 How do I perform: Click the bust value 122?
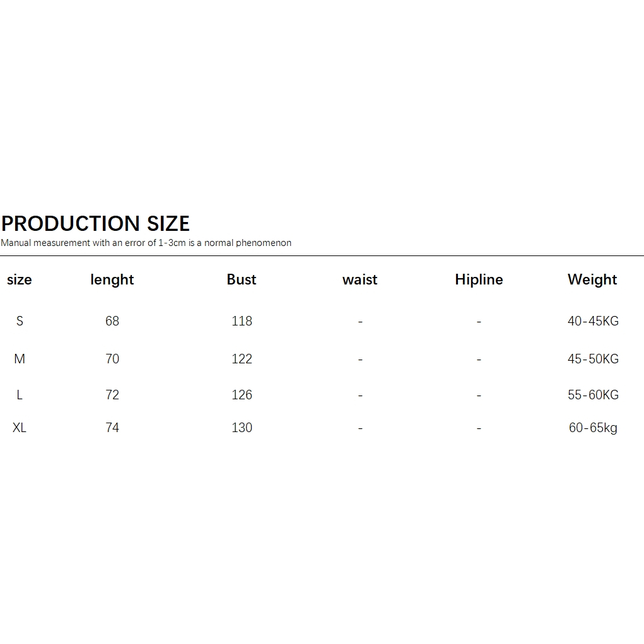pos(242,359)
